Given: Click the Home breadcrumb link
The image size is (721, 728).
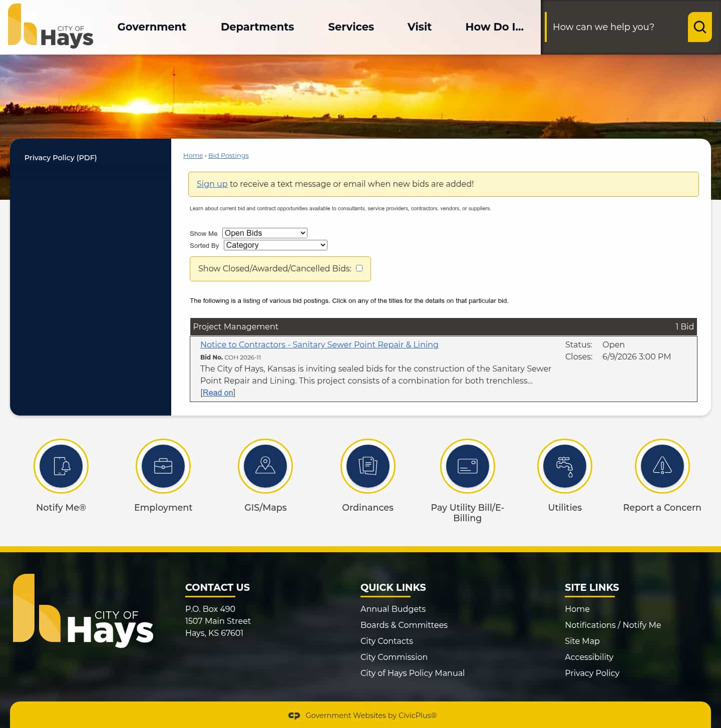Looking at the screenshot, I should (193, 156).
